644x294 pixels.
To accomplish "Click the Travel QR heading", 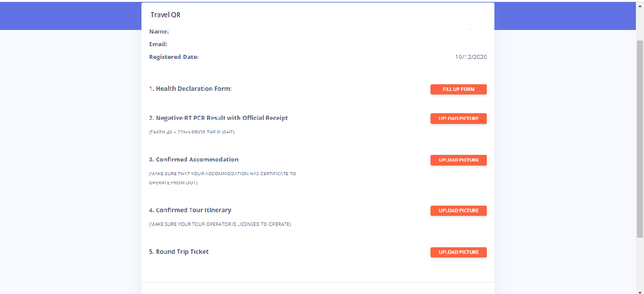I will click(x=165, y=15).
